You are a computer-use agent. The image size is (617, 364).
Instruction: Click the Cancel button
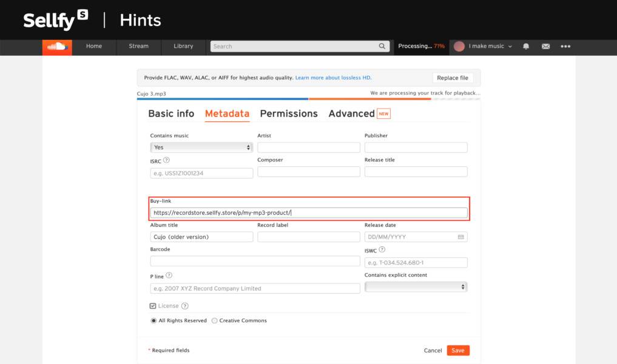(x=433, y=350)
